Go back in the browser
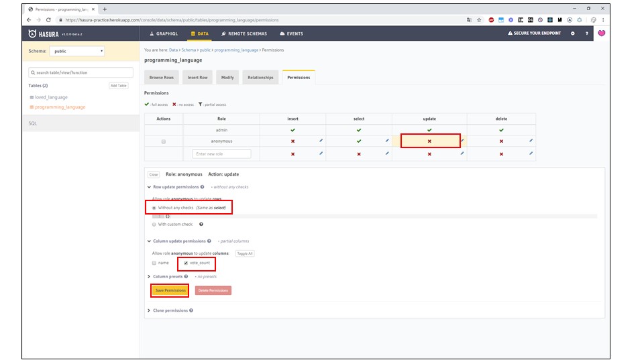 click(x=29, y=19)
